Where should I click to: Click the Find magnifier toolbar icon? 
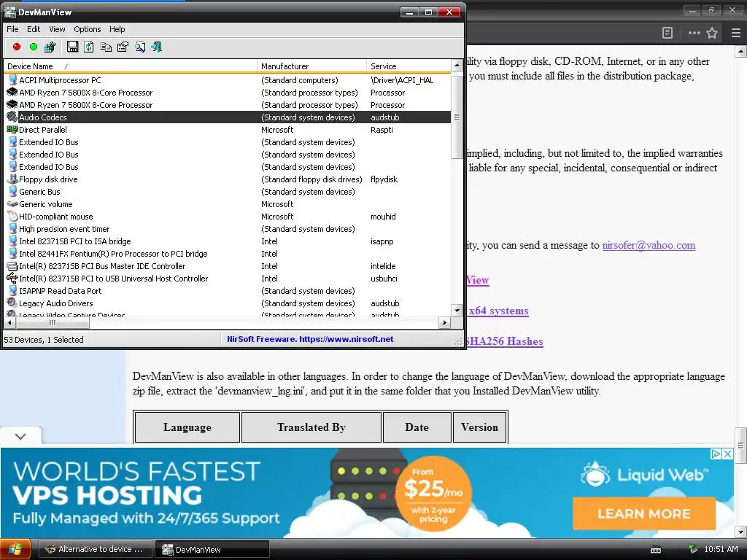tap(140, 47)
